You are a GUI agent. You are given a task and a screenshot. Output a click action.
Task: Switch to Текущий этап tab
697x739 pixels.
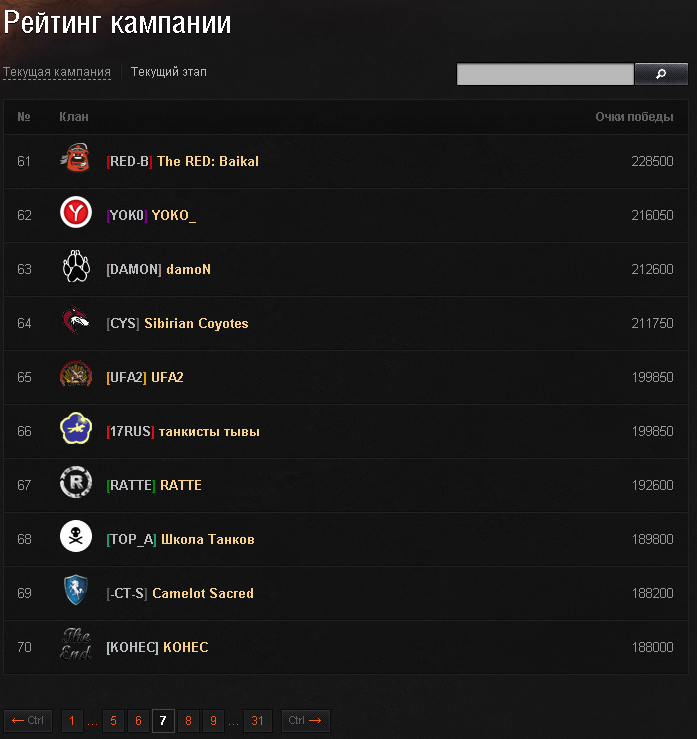[x=169, y=72]
